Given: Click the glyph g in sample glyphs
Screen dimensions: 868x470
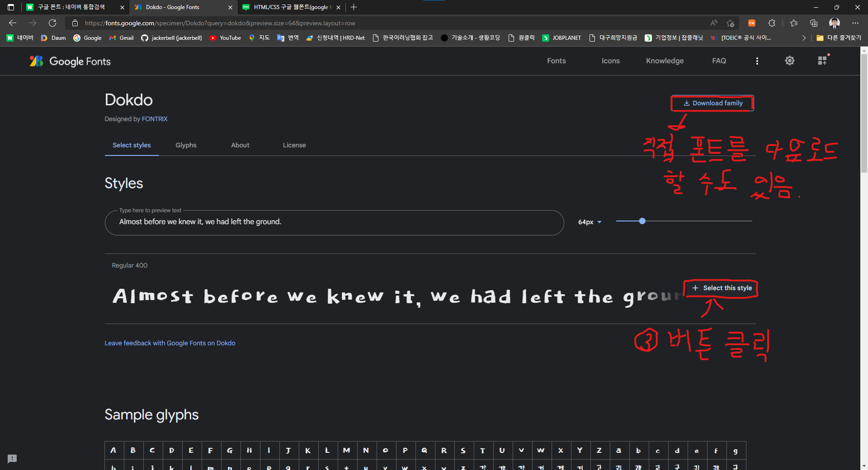Looking at the screenshot, I should pos(736,451).
